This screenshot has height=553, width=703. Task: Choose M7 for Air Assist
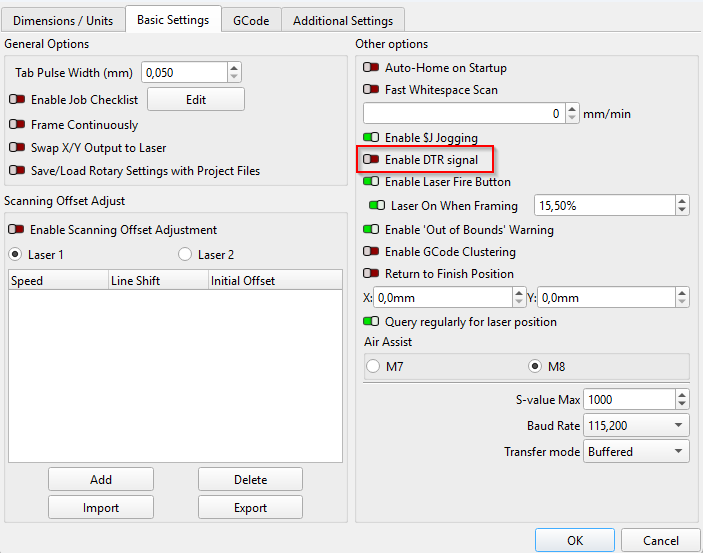[373, 366]
